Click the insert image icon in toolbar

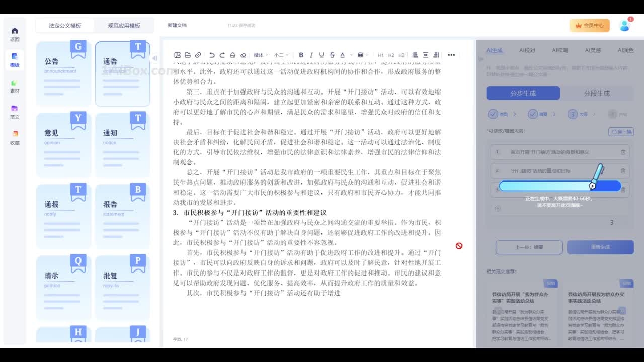[x=188, y=55]
